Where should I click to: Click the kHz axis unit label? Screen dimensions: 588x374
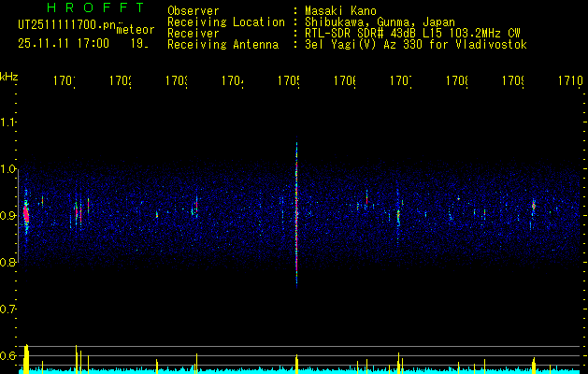[9, 77]
